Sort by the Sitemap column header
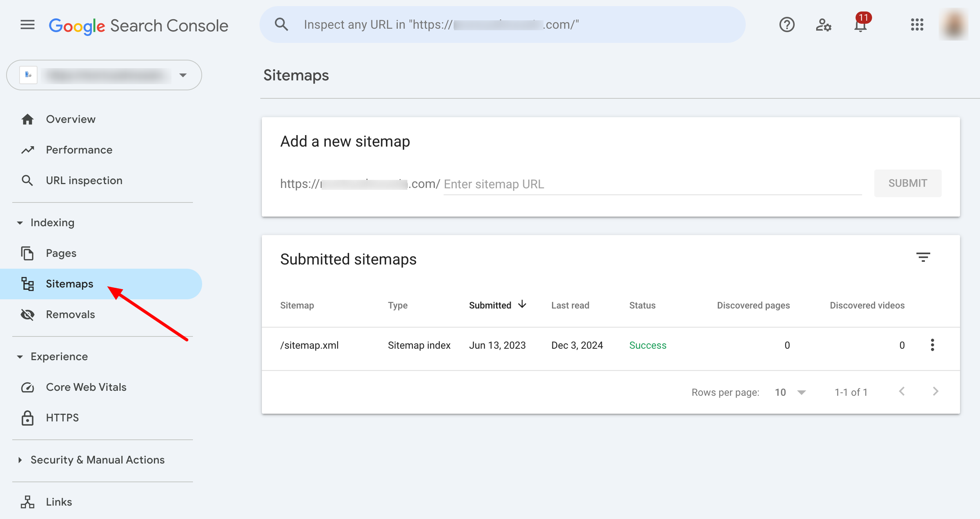Screen dimensions: 980x519 coord(297,305)
